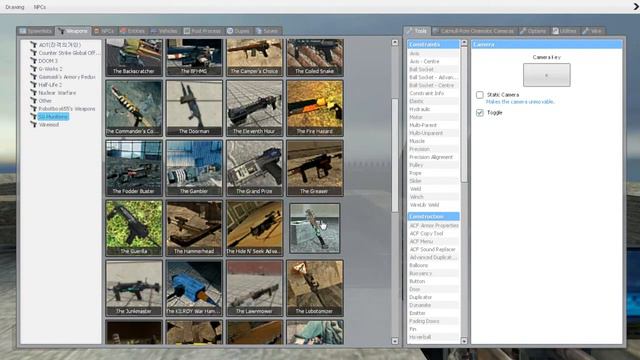Open the Saves tab
This screenshot has height=360, width=640.
point(267,31)
